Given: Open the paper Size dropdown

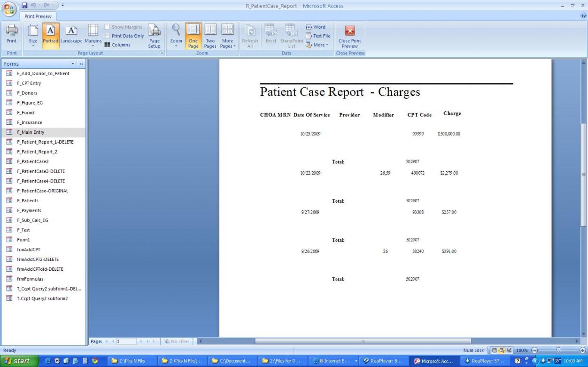Looking at the screenshot, I should [x=33, y=35].
